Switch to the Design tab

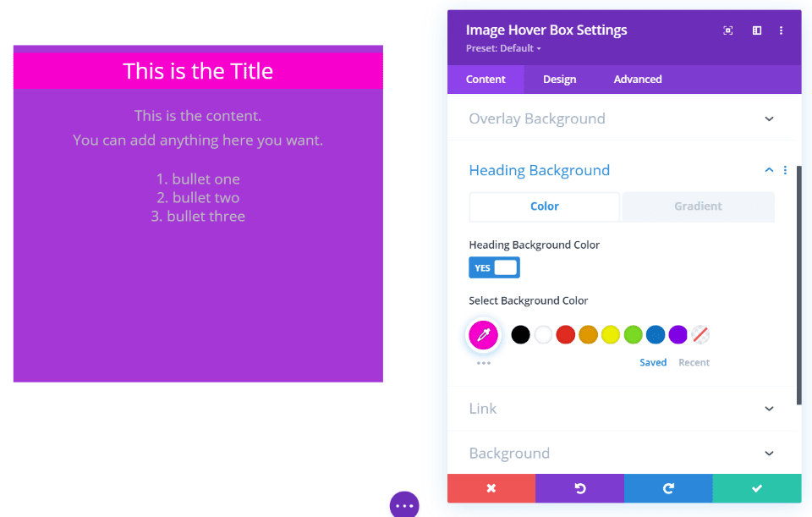click(x=559, y=80)
